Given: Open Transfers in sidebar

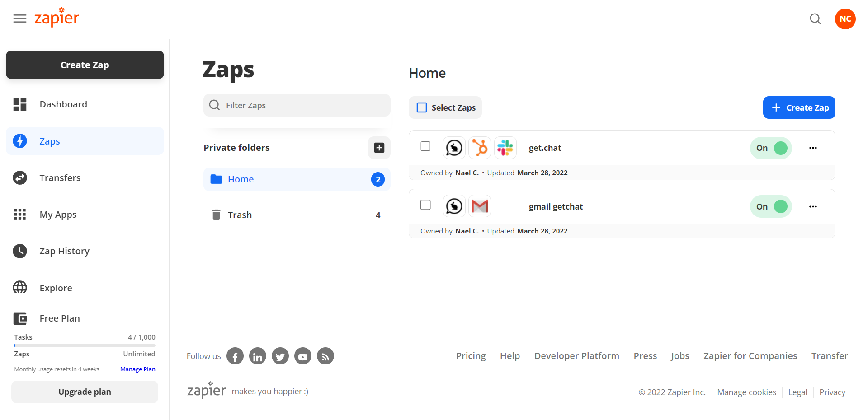Looking at the screenshot, I should [x=85, y=178].
